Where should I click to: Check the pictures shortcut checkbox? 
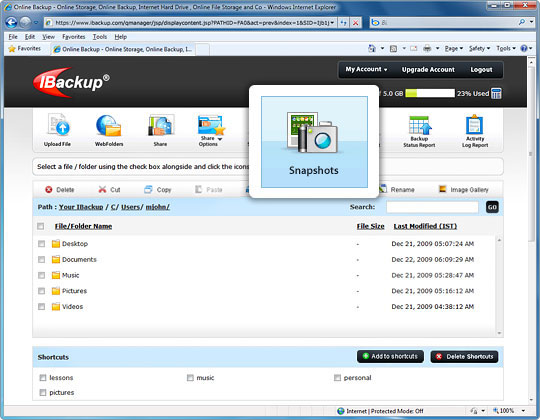click(43, 392)
